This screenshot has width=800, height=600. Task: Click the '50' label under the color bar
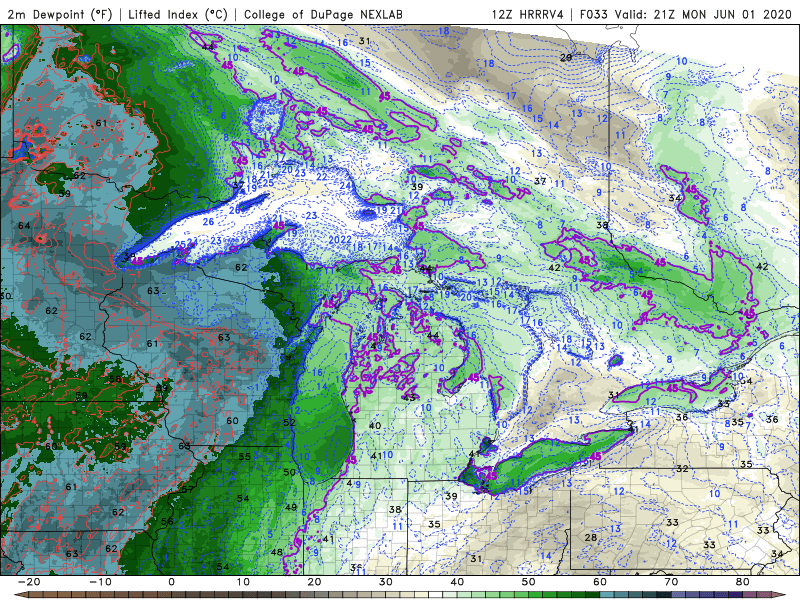click(529, 582)
